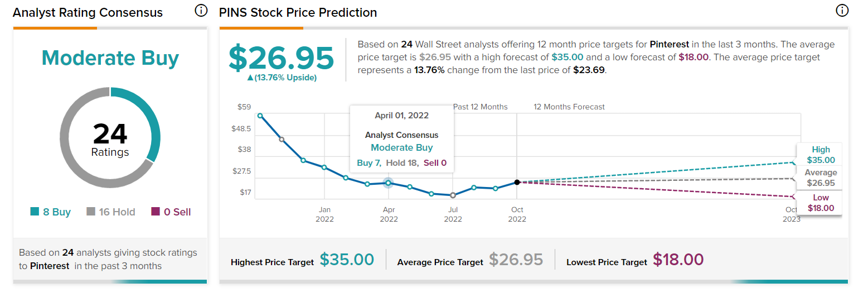Click the Lowest Price Target $18.00 value
Screen dimensions: 868x297
tap(678, 260)
